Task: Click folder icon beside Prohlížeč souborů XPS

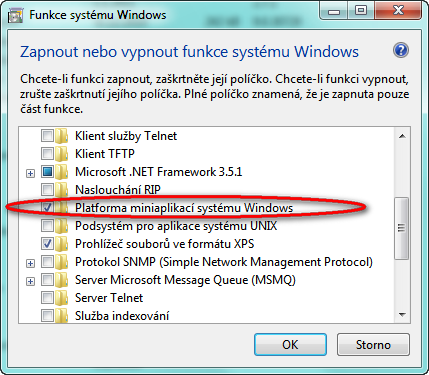Action: [x=62, y=244]
